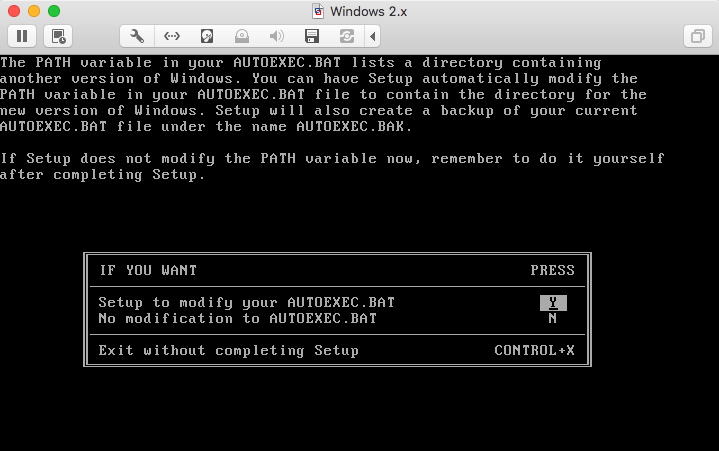Open virtual machine settings with wrench icon

pyautogui.click(x=137, y=36)
